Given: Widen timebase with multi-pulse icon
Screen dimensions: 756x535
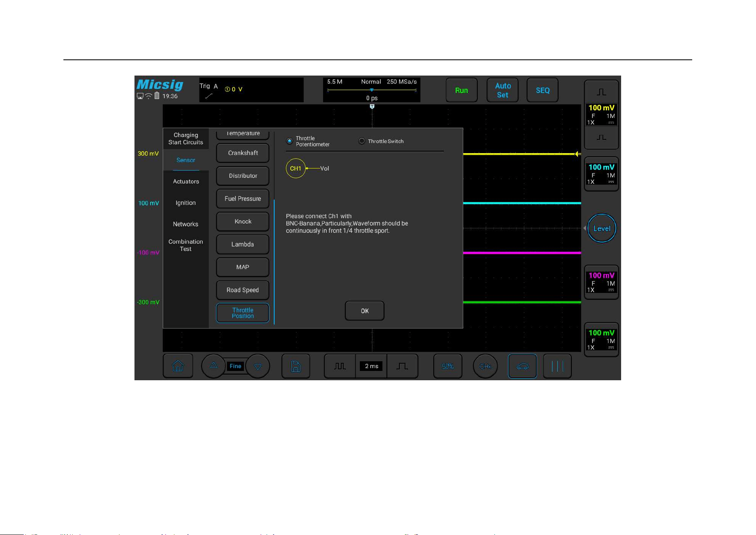Looking at the screenshot, I should click(340, 366).
